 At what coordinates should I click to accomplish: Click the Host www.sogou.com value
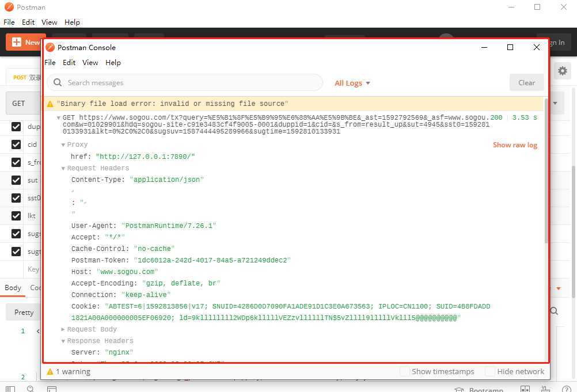[127, 272]
